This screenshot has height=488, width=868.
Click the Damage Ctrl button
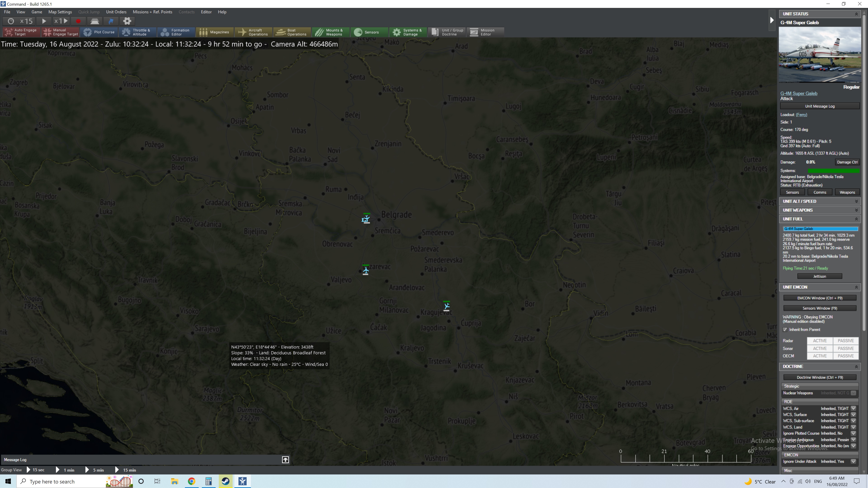[x=847, y=162]
